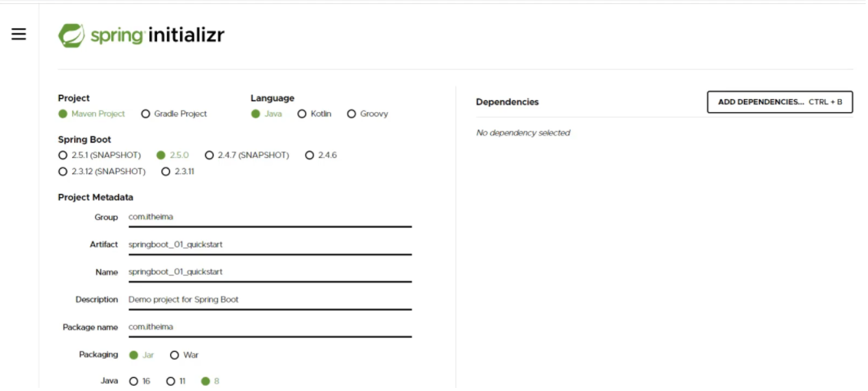The image size is (868, 391).
Task: Click the Spring Initializr logo
Action: point(142,35)
